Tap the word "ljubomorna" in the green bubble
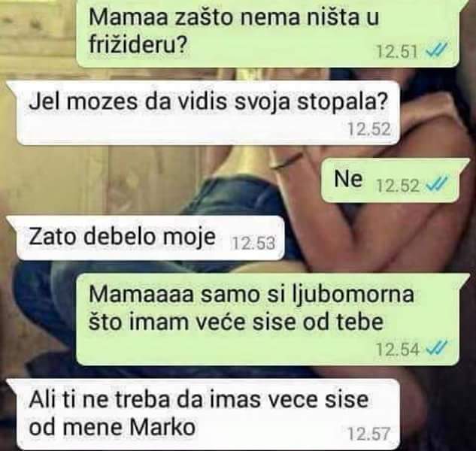 coord(352,295)
